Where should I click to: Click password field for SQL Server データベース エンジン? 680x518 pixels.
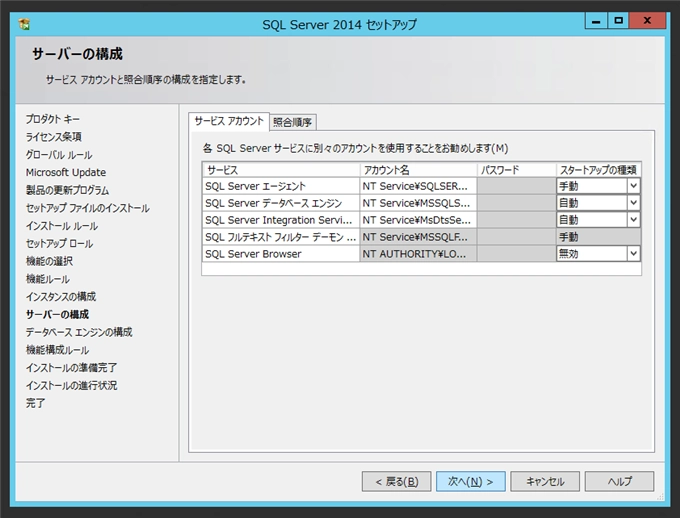click(x=517, y=203)
